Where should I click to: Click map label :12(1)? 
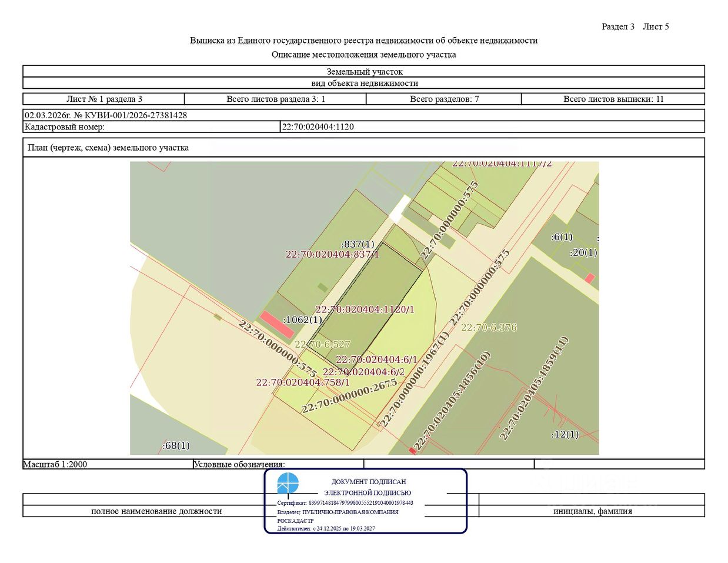tap(565, 435)
